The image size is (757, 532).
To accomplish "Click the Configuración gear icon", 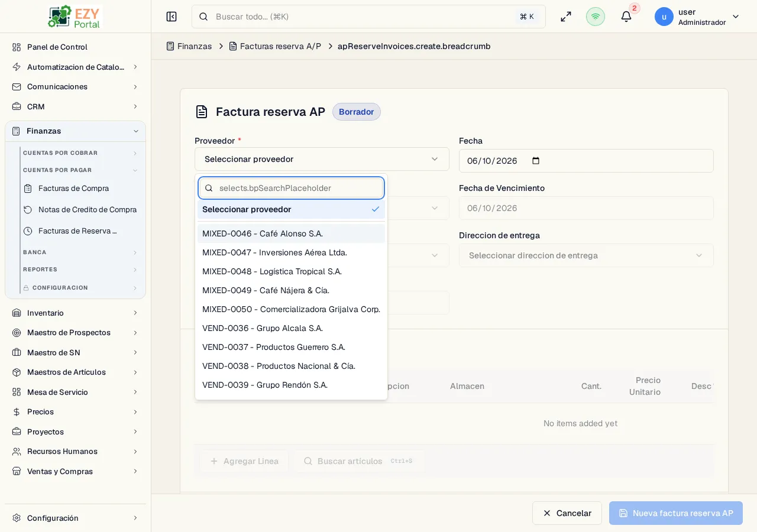I will point(17,518).
